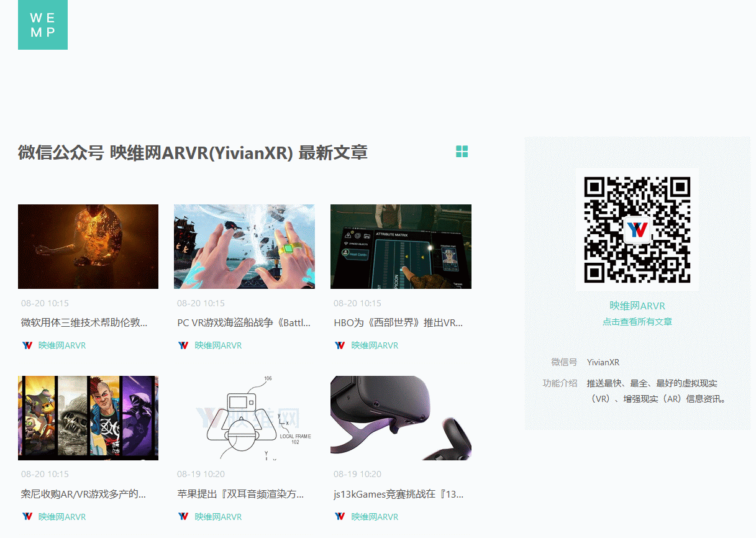Click the 映维网ARVR author name under the 苹果 article
The image size is (756, 538).
[x=218, y=516]
